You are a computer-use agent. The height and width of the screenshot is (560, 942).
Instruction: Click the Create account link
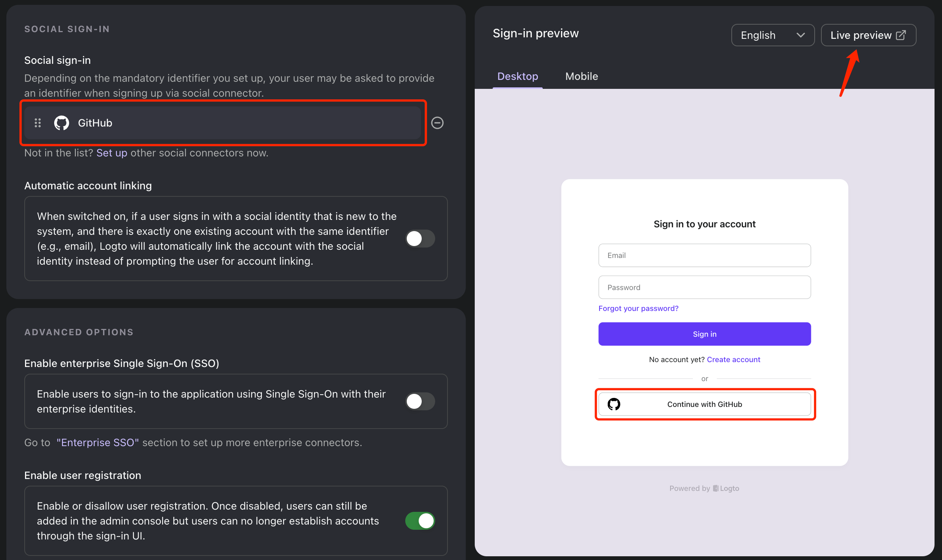(x=734, y=359)
